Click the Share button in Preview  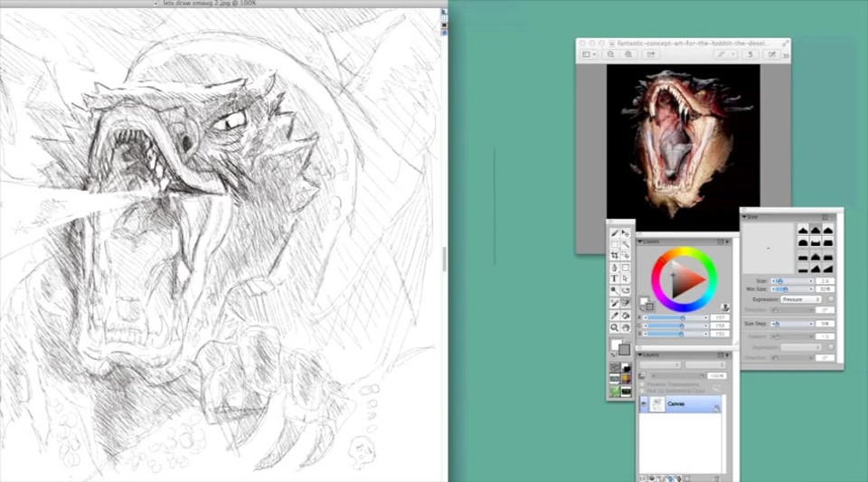(650, 54)
